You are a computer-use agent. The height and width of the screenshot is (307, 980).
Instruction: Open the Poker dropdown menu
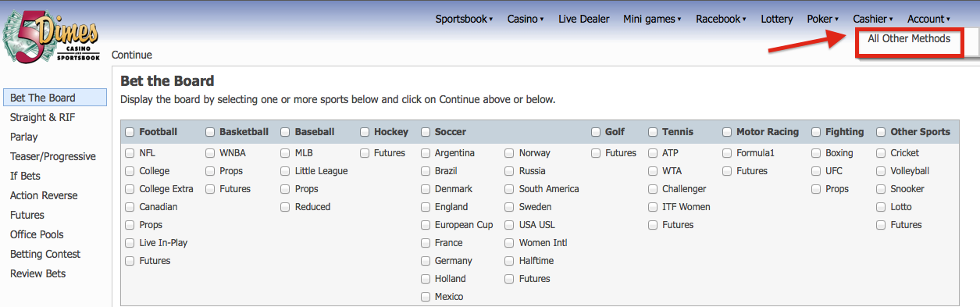click(x=823, y=19)
